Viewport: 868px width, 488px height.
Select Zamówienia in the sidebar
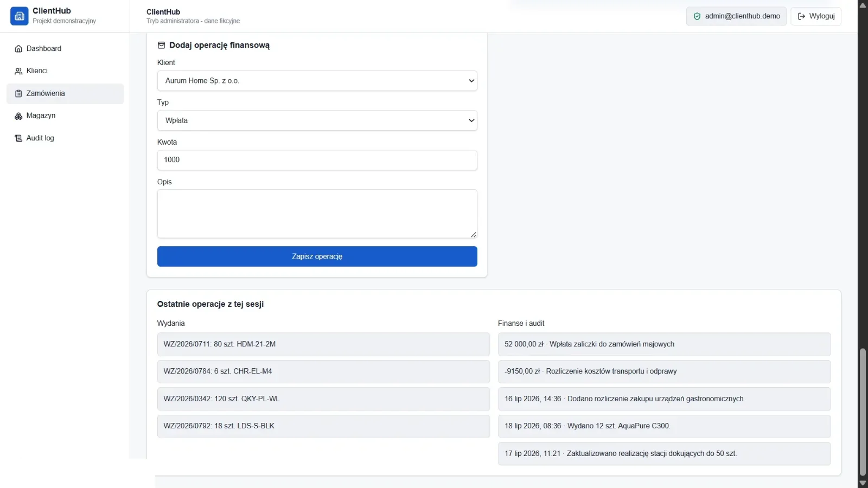click(65, 94)
